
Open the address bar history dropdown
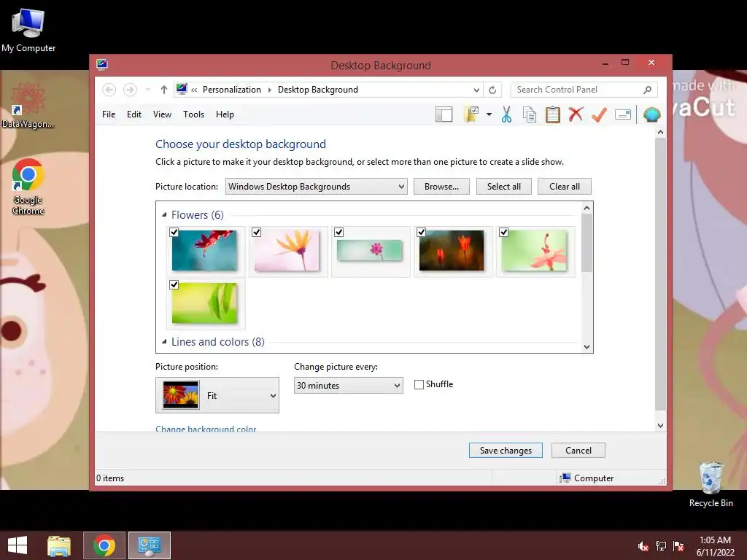[476, 90]
